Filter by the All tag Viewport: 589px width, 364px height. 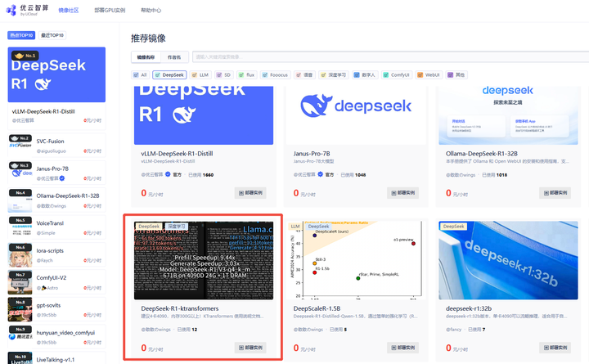click(x=140, y=74)
